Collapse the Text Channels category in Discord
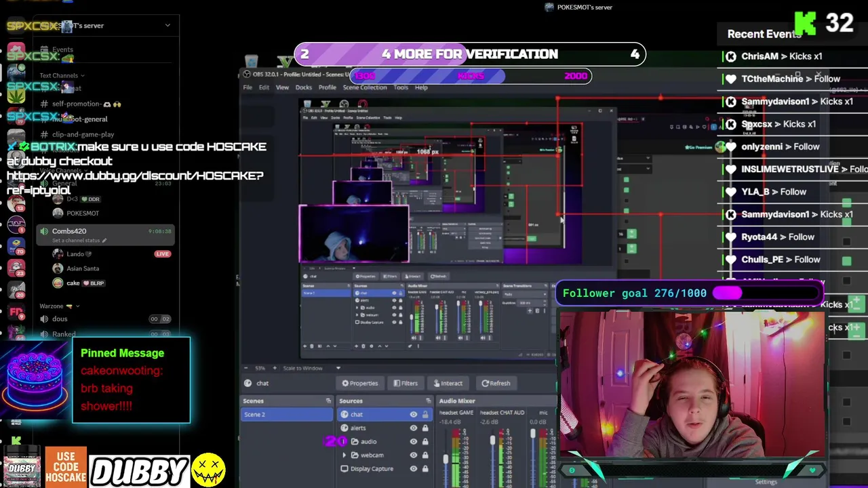868x488 pixels. pyautogui.click(x=61, y=75)
